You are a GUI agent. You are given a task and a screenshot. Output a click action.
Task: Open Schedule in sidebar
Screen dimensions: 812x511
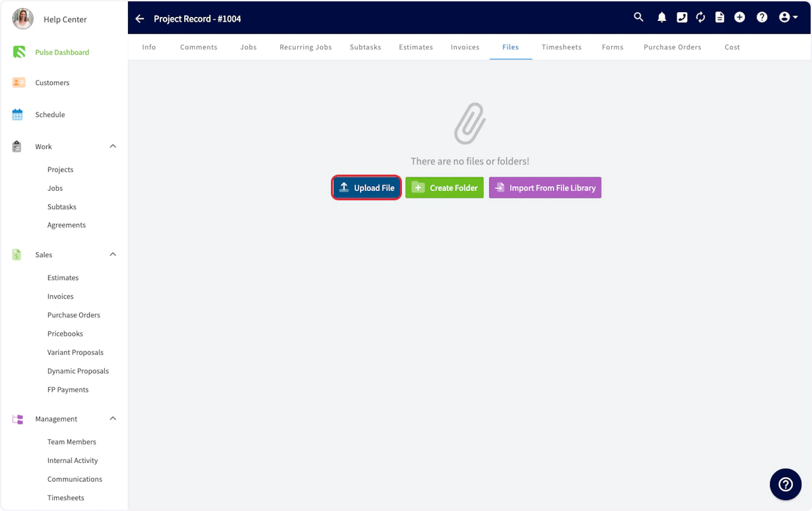click(50, 114)
